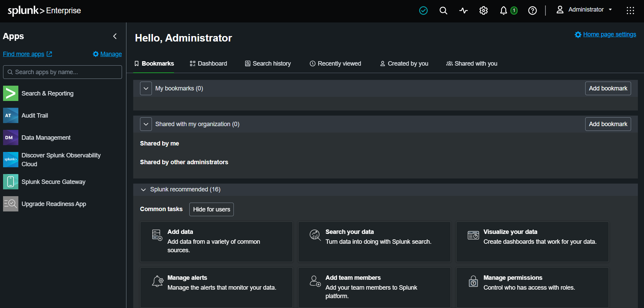Screen dimensions: 644x308
Task: Open the Help question mark icon
Action: click(x=533, y=11)
